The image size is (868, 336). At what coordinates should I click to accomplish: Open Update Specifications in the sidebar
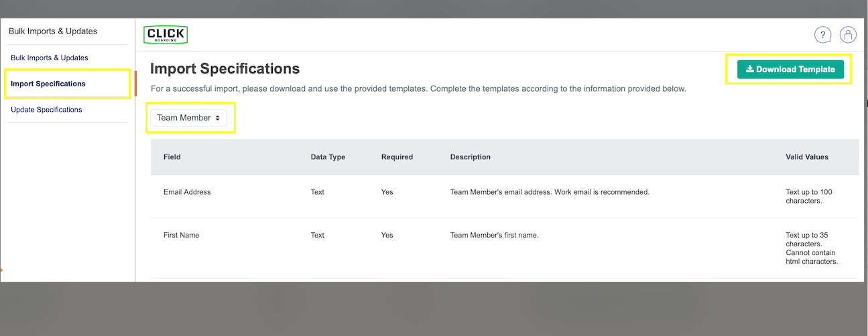pyautogui.click(x=46, y=109)
